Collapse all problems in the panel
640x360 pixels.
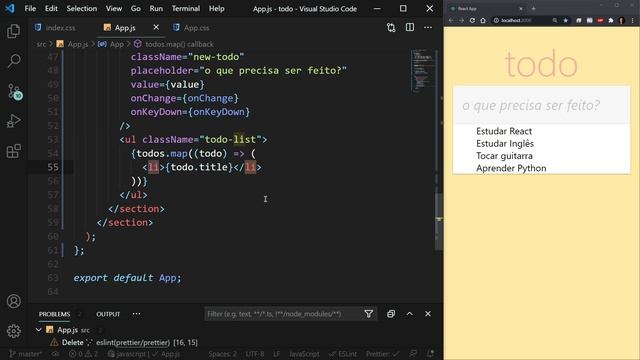pyautogui.click(x=391, y=314)
